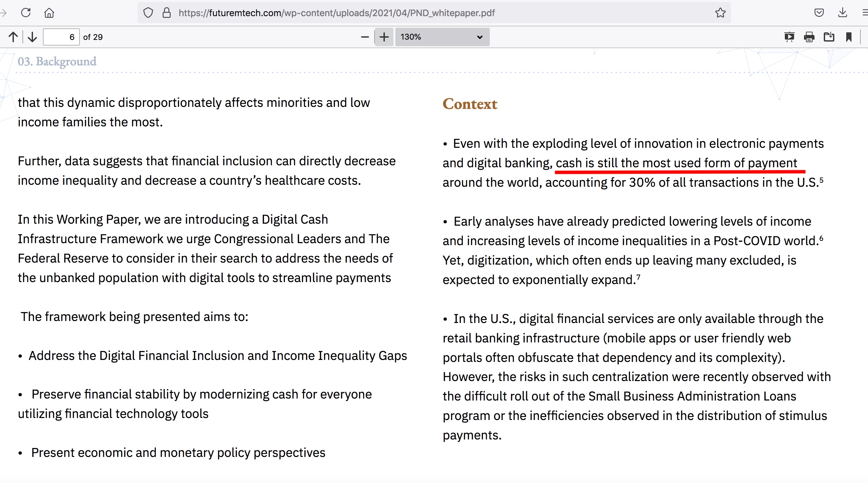This screenshot has height=483, width=868.
Task: Print the PDF document
Action: (809, 37)
